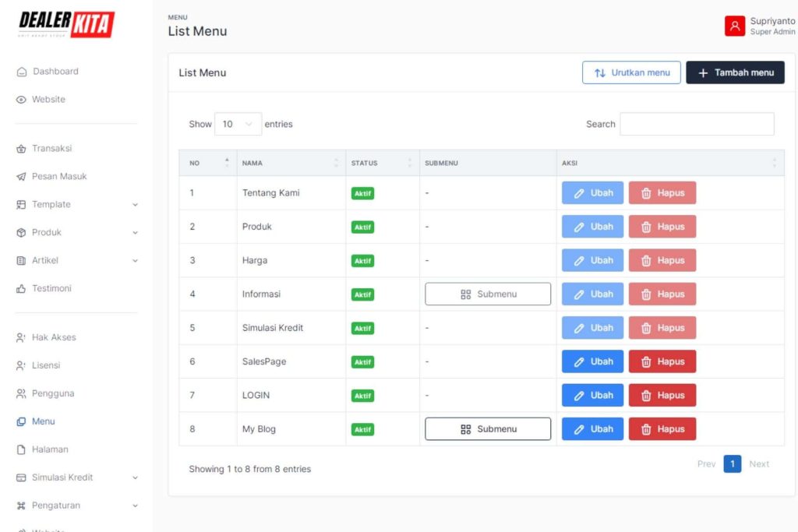Click the Tambah menu button
This screenshot has width=798, height=532.
coord(735,72)
